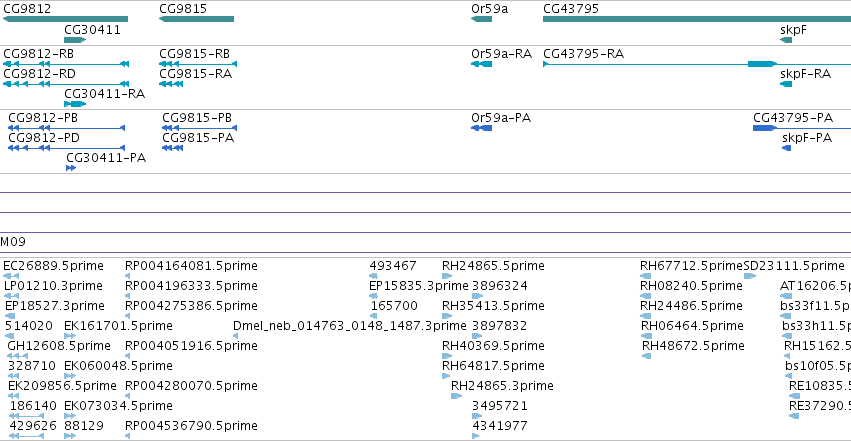Select the 186140 feature line
Screen dimensions: 851x441
click(x=27, y=416)
